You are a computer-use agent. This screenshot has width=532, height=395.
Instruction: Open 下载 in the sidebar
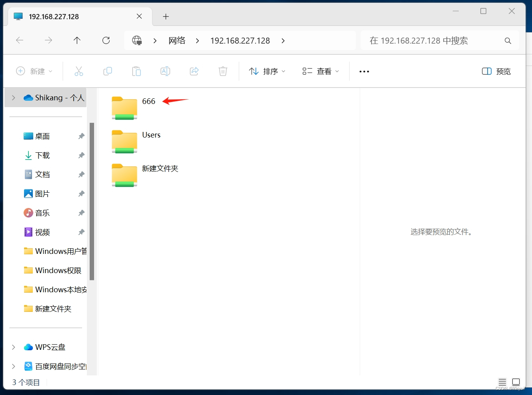click(42, 156)
